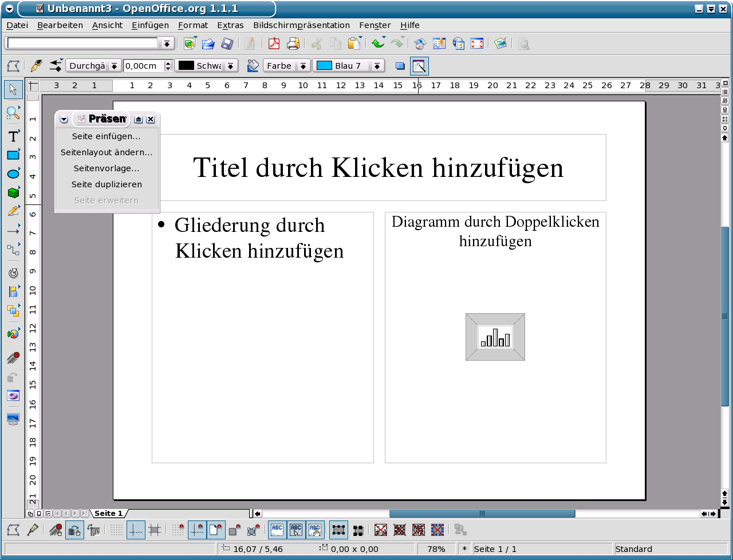733x560 pixels.
Task: Select the Text tool in the left toolbar
Action: 13,136
